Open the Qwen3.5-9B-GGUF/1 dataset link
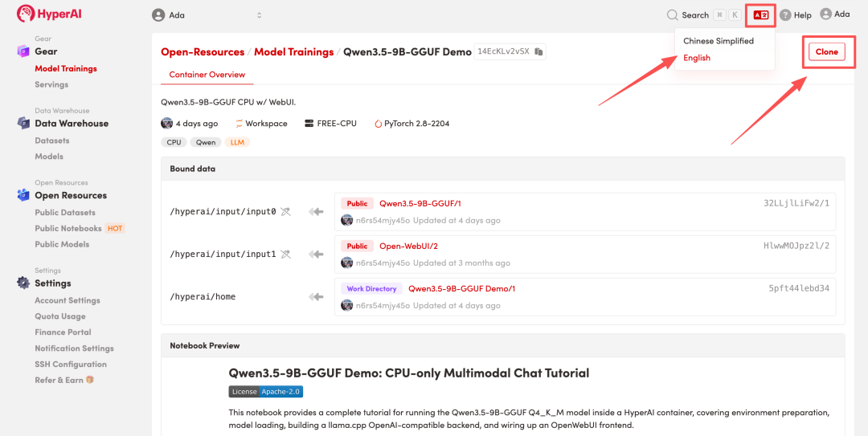Viewport: 868px width, 436px height. point(420,204)
